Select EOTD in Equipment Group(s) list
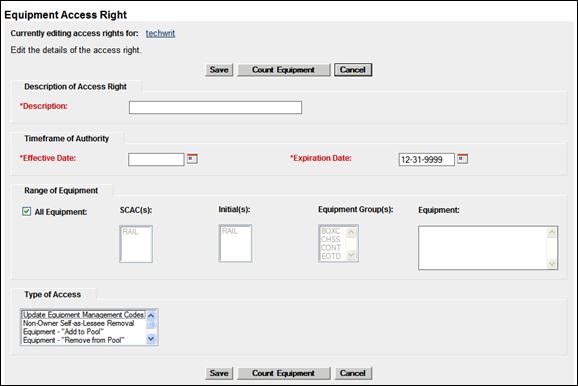The width and height of the screenshot is (578, 386). (331, 256)
